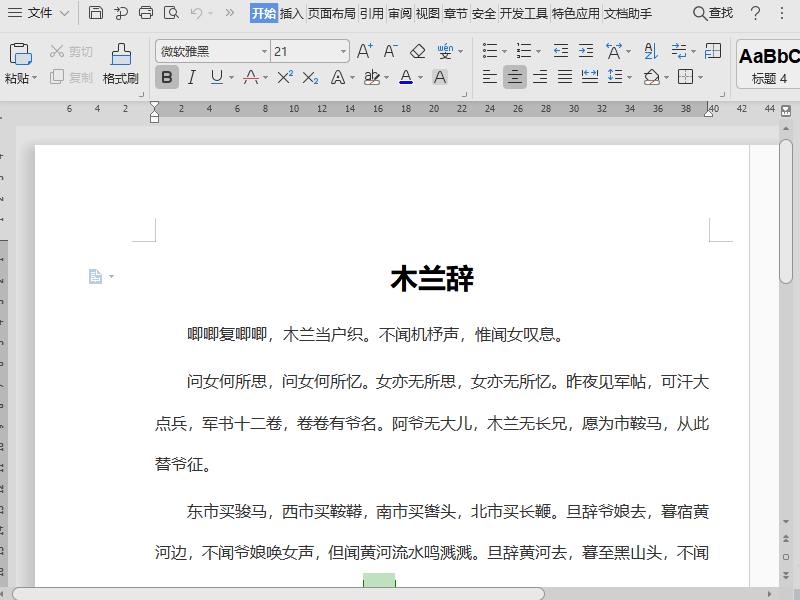
Task: Click the 粘贴 (Paste) button
Action: (x=19, y=60)
